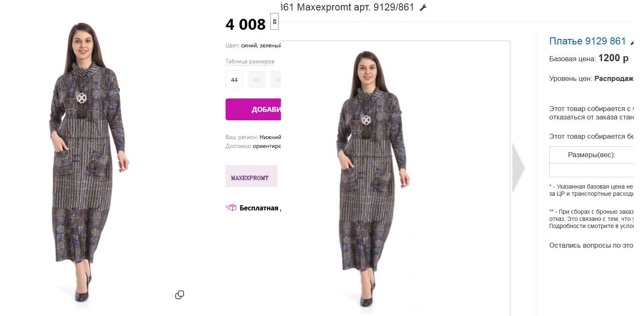
Task: Select the third size option
Action: point(276,80)
